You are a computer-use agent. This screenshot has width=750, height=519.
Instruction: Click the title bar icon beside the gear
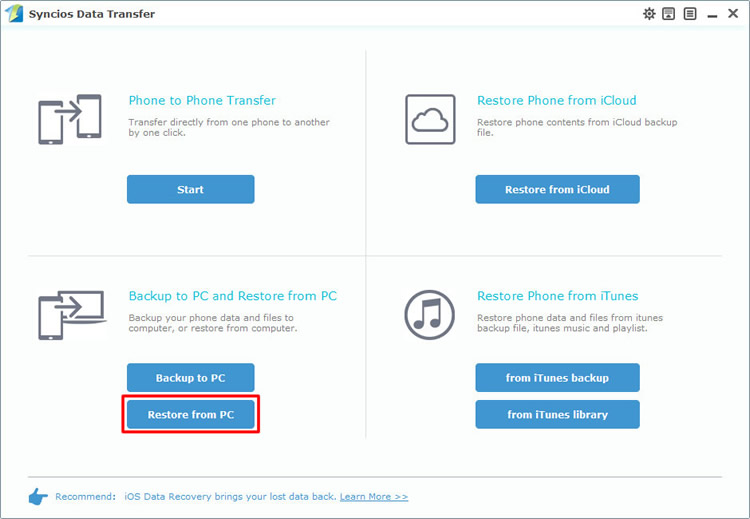pos(669,14)
